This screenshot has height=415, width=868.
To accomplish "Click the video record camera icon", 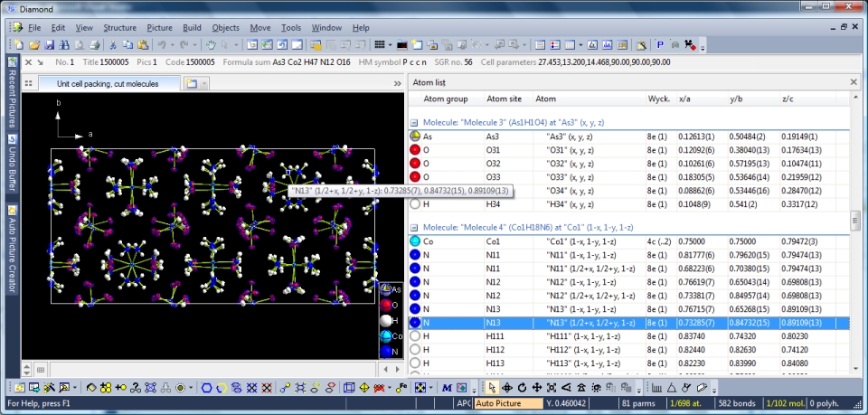I will pyautogui.click(x=690, y=44).
